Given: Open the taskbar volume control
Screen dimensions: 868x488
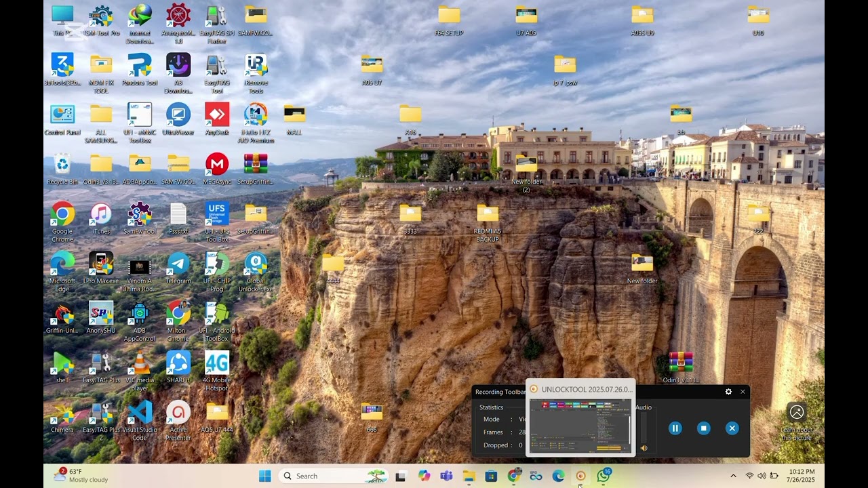Looking at the screenshot, I should [x=762, y=476].
